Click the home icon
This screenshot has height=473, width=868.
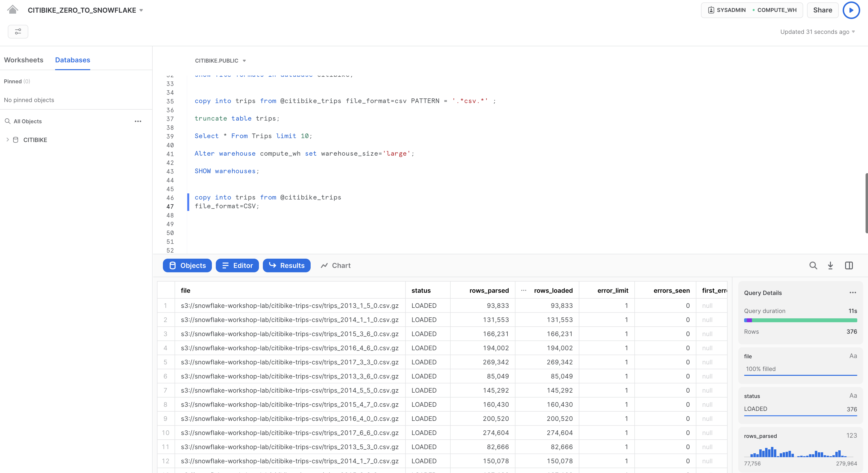[12, 9]
